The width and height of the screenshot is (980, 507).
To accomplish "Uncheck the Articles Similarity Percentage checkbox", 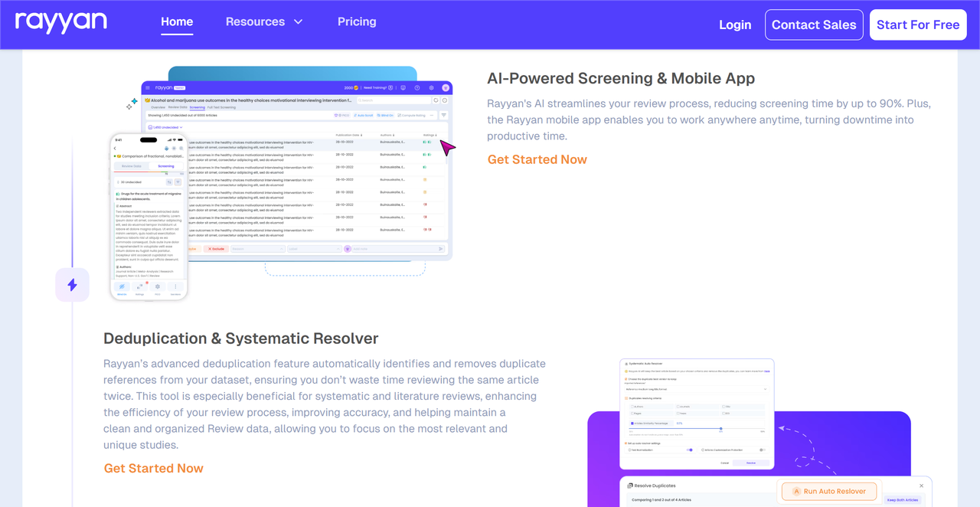I will click(632, 423).
